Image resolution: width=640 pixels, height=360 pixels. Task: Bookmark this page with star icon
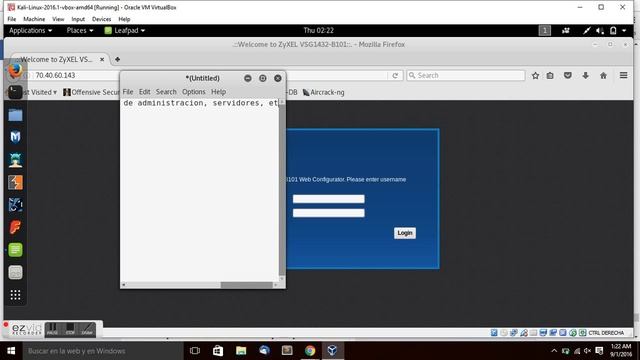535,76
